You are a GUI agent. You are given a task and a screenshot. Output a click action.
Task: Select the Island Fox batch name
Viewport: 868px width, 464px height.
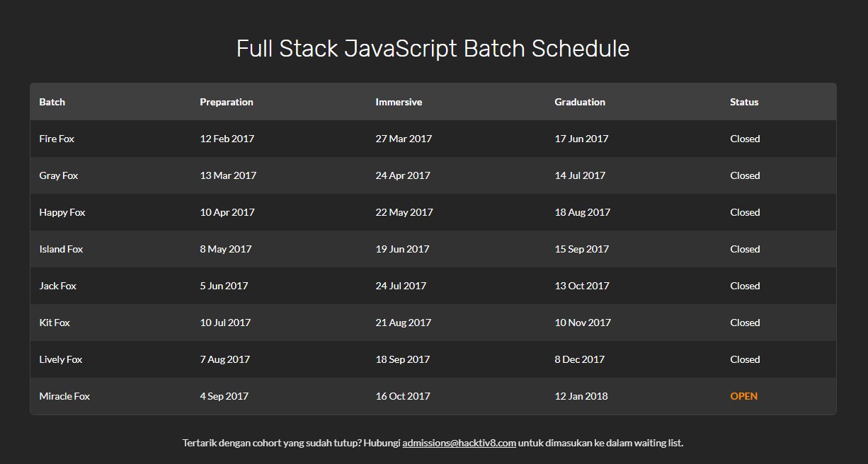tap(61, 249)
